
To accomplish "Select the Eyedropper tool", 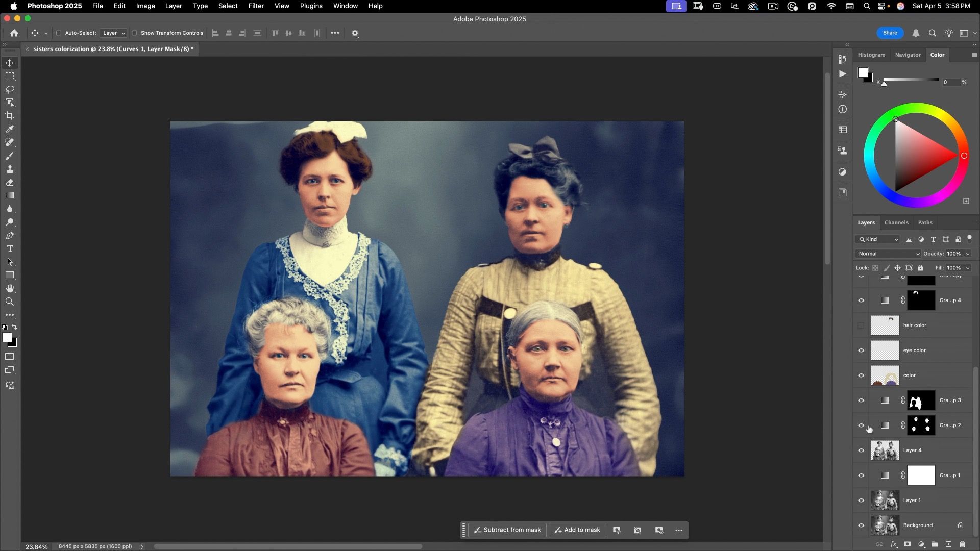I will point(10,129).
